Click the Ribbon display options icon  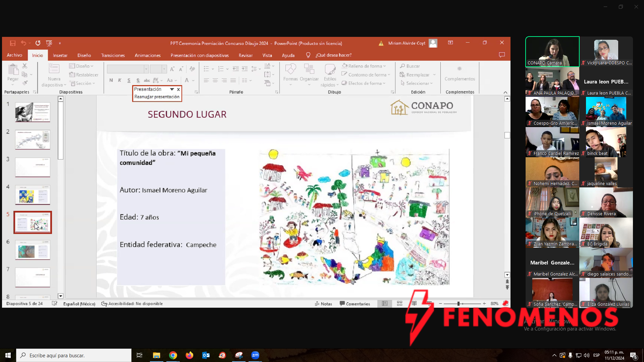click(450, 43)
